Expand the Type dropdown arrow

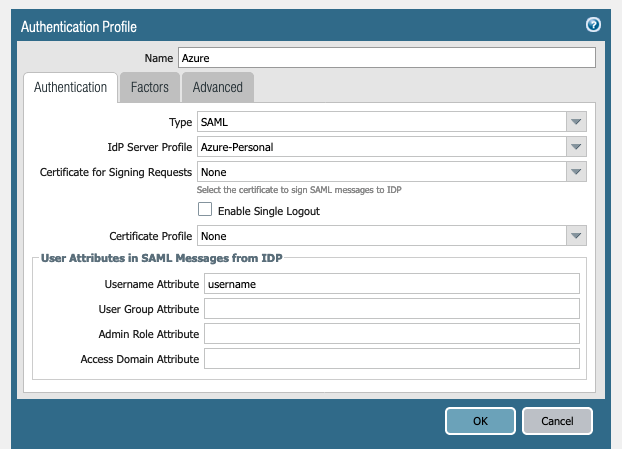click(x=576, y=122)
